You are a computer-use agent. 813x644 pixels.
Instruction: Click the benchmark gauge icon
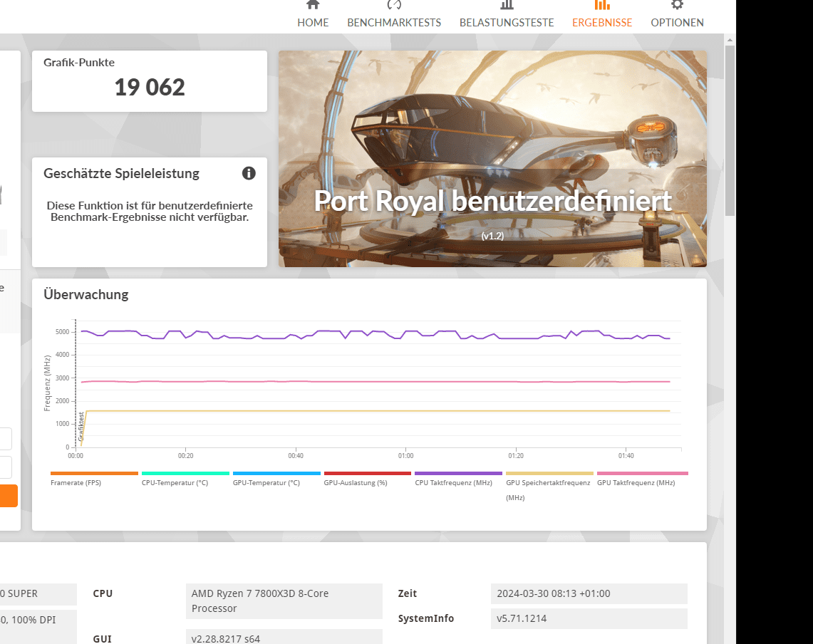point(394,5)
